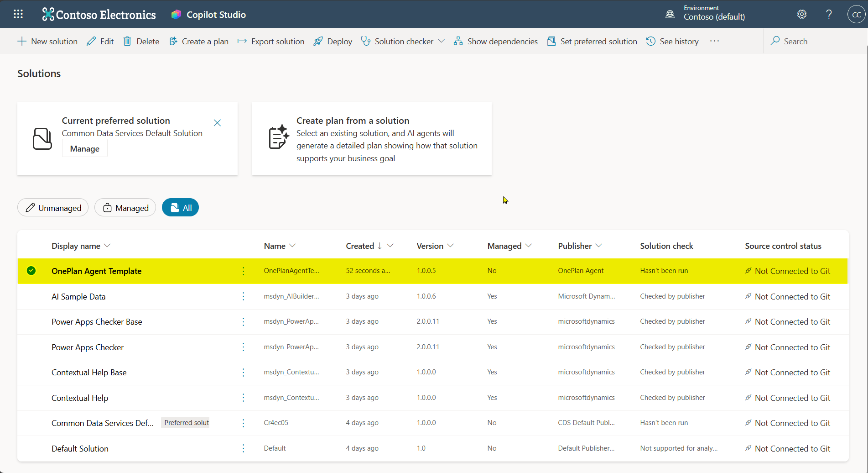Open the app launcher waffle icon
The image size is (868, 473).
coord(18,14)
